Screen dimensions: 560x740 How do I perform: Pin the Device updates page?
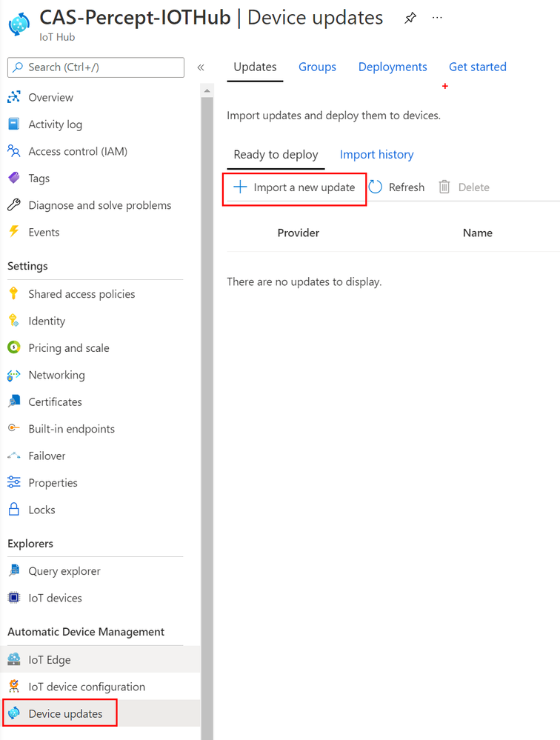point(410,18)
